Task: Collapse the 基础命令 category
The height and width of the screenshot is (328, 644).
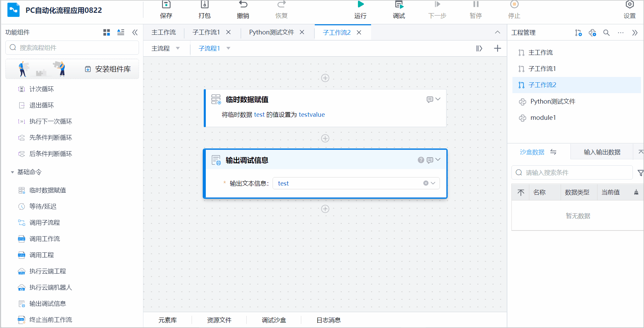Action: click(x=12, y=172)
